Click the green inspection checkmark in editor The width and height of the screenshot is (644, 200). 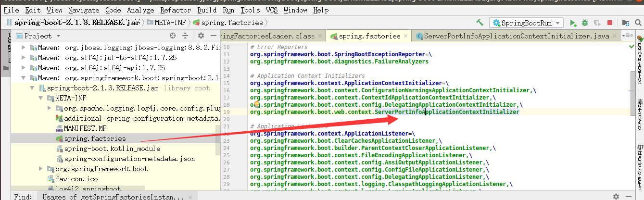[x=631, y=47]
